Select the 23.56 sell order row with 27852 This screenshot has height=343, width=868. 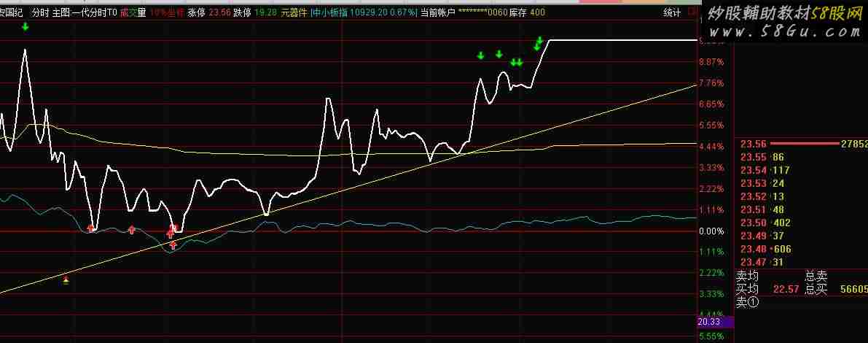tap(803, 144)
